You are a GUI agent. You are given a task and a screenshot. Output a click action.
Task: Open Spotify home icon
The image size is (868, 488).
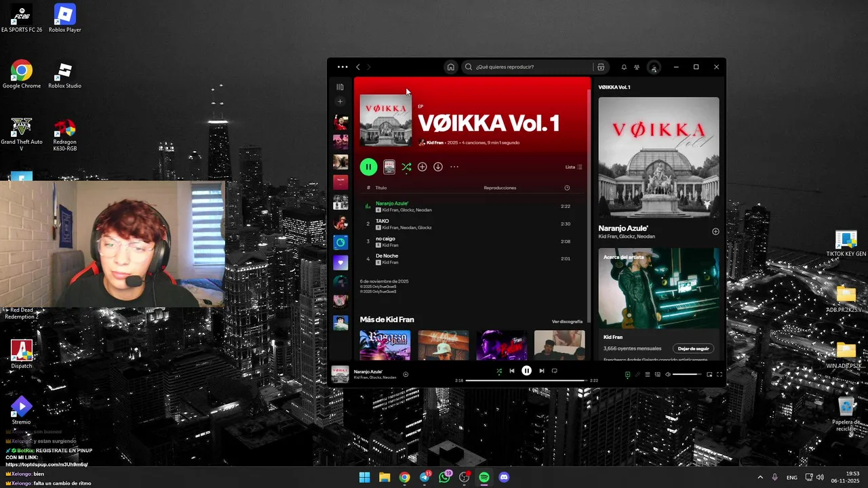pos(450,67)
